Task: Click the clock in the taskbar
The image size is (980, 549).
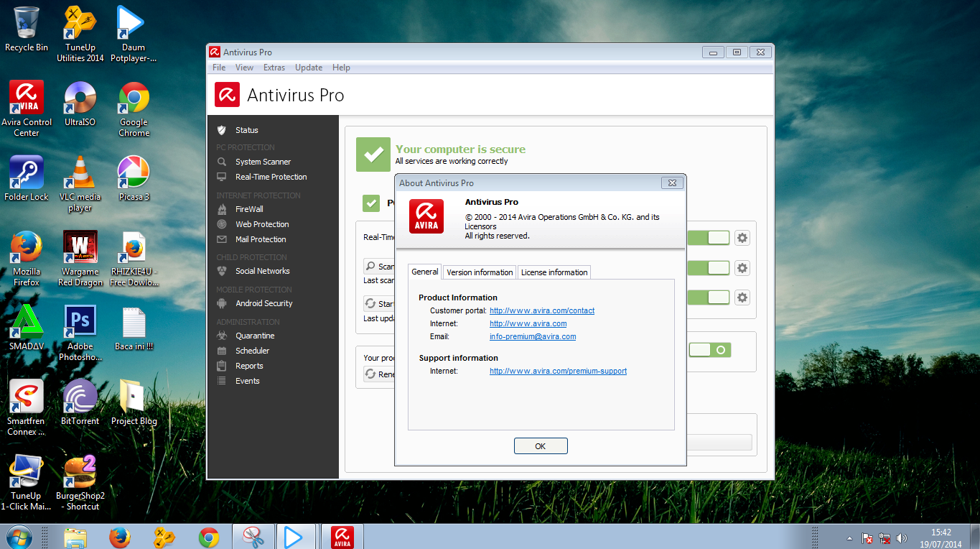Action: click(941, 538)
